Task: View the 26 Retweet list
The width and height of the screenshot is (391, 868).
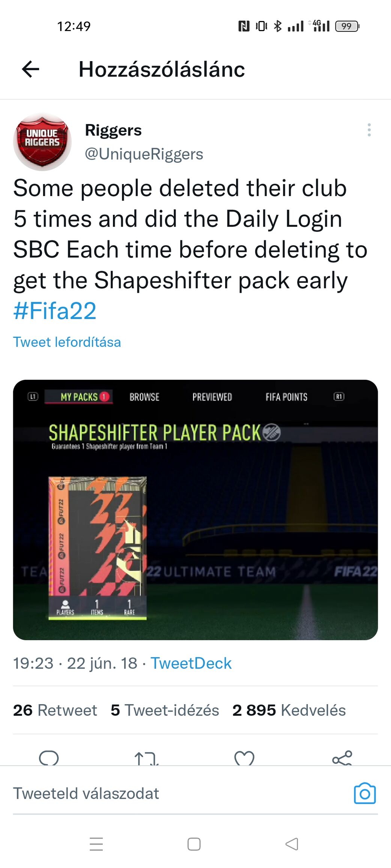Action: click(x=55, y=710)
